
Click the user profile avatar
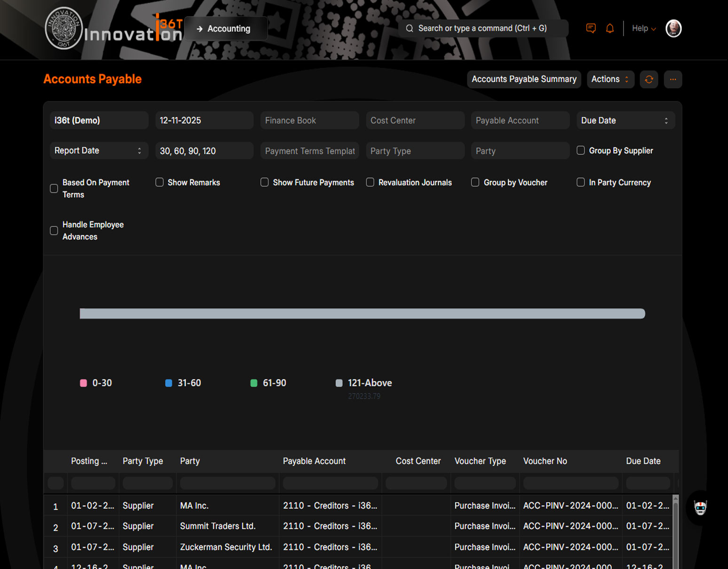point(673,28)
